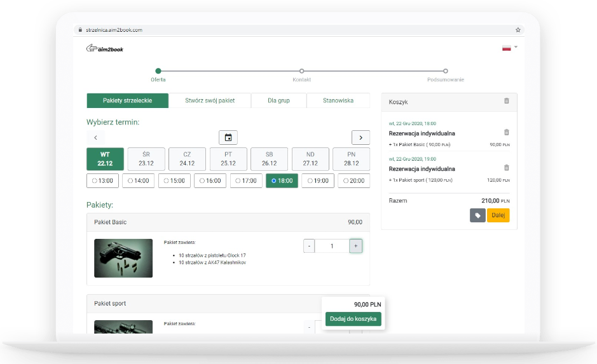This screenshot has height=364, width=597.
Task: Open language dropdown arrow next to flag
Action: click(516, 47)
